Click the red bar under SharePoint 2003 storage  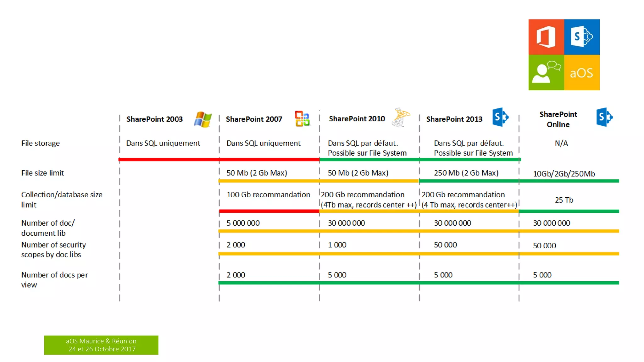pyautogui.click(x=169, y=160)
